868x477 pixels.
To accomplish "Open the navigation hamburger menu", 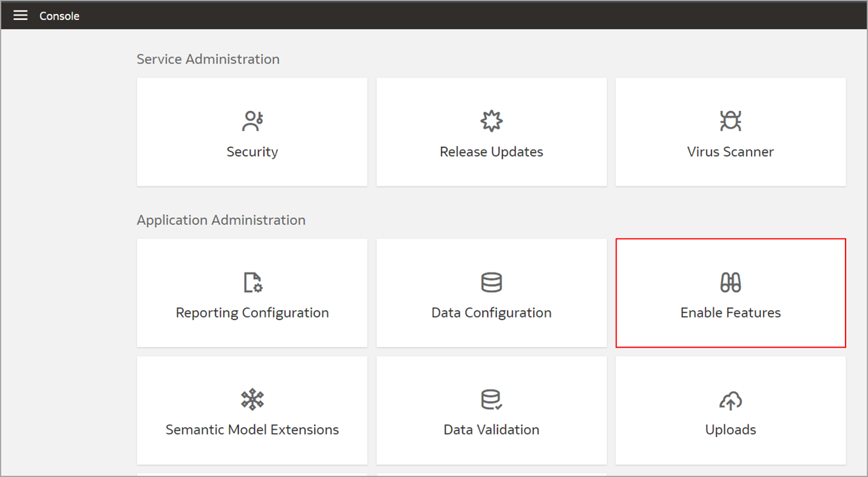I will click(x=20, y=15).
